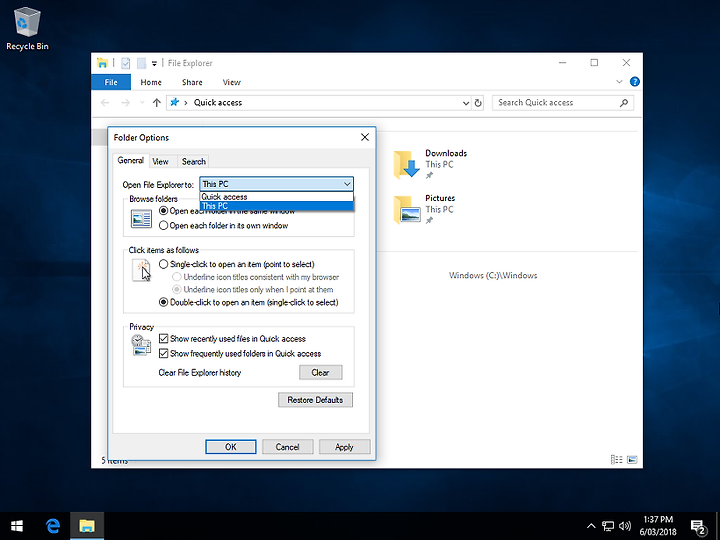Select the Pictures folder icon
Viewport: 720px width, 540px height.
(x=406, y=209)
